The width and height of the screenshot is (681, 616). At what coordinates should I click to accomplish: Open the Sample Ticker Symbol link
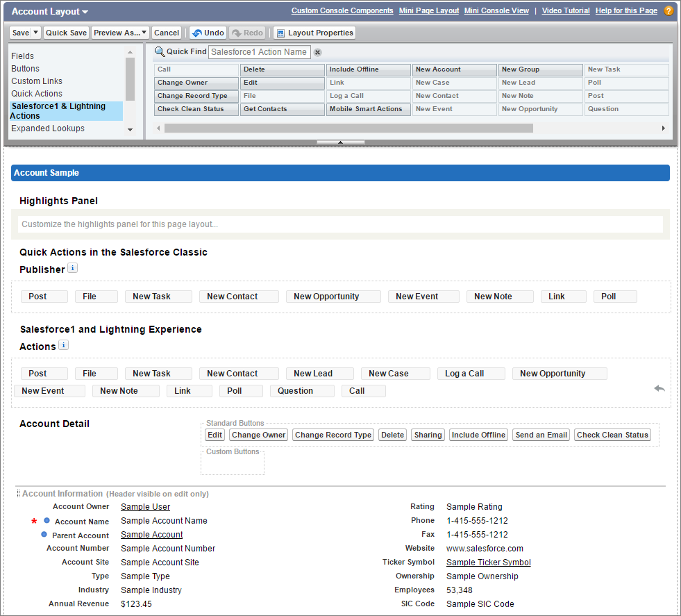pyautogui.click(x=489, y=563)
